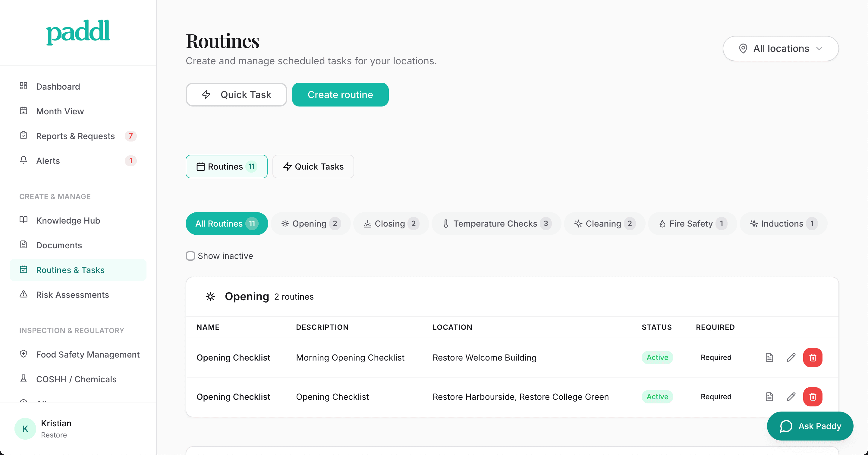The width and height of the screenshot is (868, 455).
Task: Open Knowledge Hub book icon
Action: coord(24,220)
